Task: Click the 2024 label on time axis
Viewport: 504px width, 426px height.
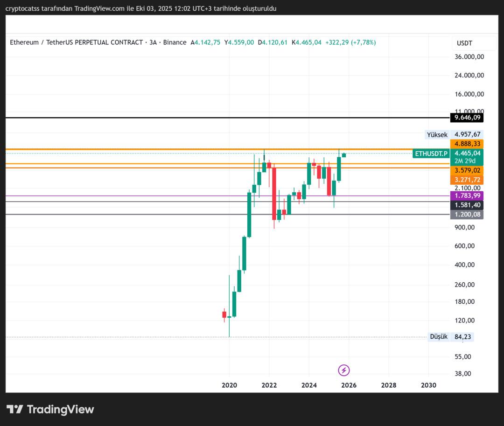Action: click(x=309, y=385)
